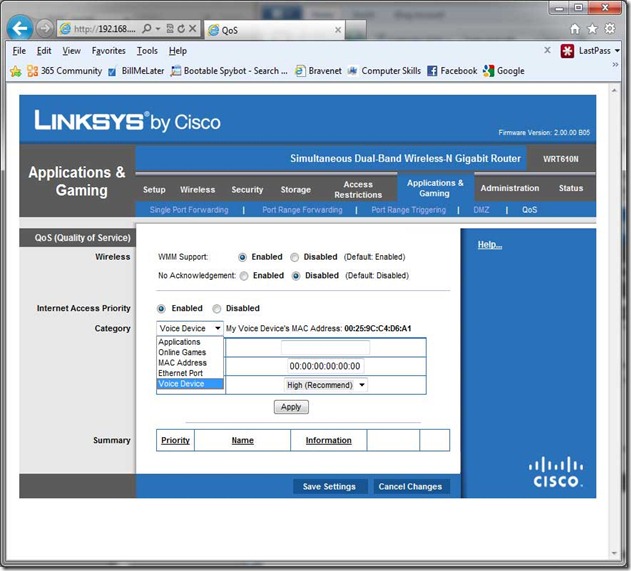Open the Status tab
Image resolution: width=631 pixels, height=571 pixels.
point(571,188)
